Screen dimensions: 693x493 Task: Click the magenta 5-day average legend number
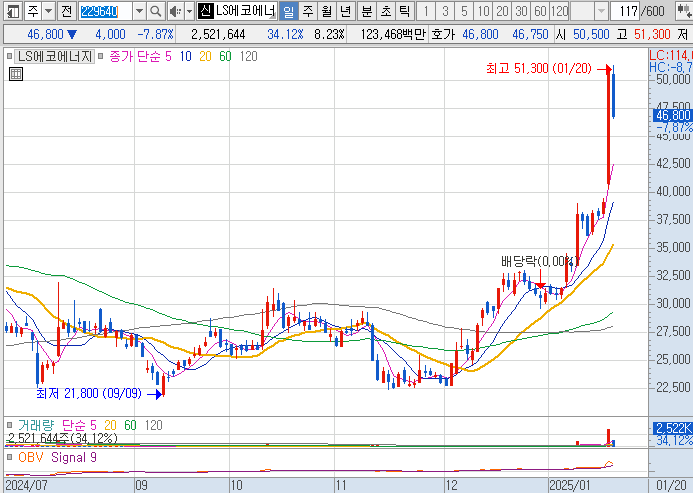(168, 56)
